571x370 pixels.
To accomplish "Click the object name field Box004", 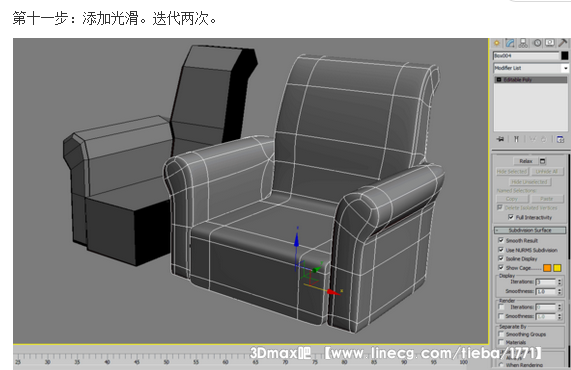I will (526, 56).
